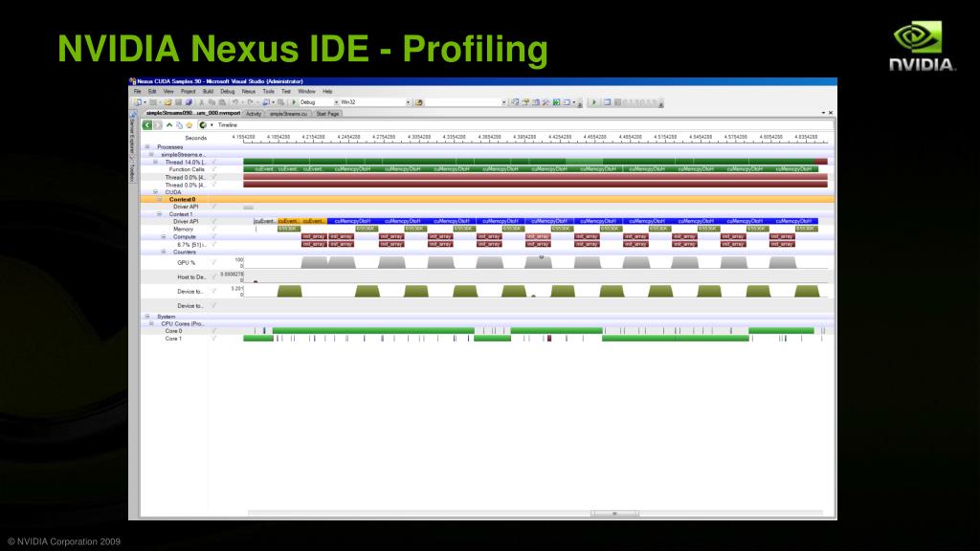Click the Redo toolbar icon

pos(250,102)
